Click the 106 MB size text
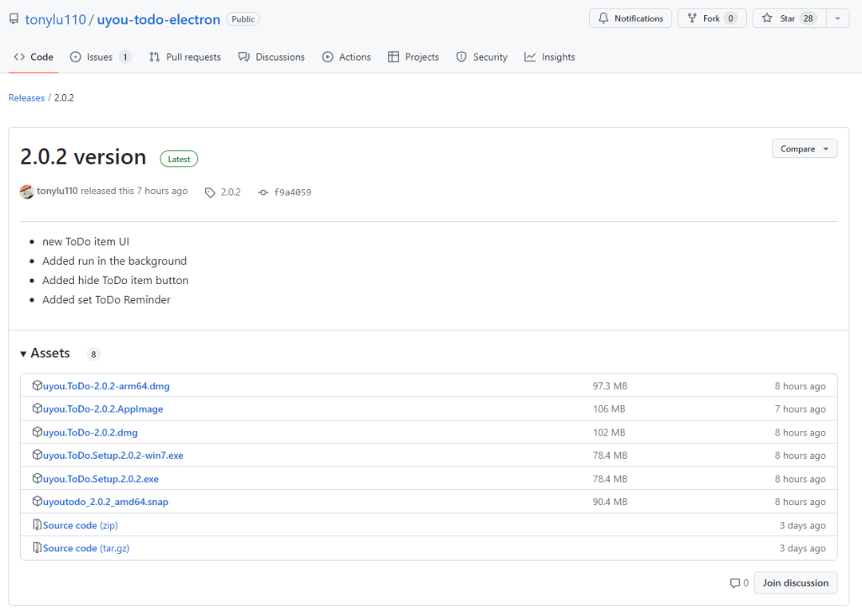Screen dimensions: 862x616 (x=609, y=409)
